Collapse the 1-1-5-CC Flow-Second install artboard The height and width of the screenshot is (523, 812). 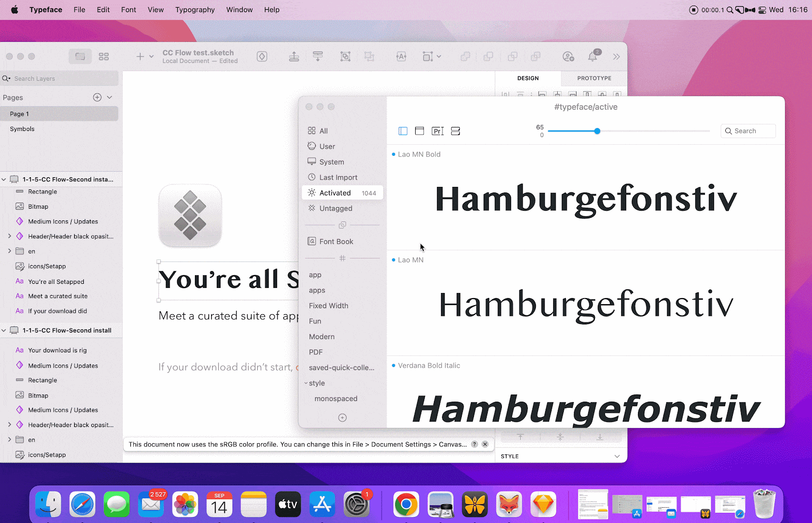pyautogui.click(x=4, y=331)
